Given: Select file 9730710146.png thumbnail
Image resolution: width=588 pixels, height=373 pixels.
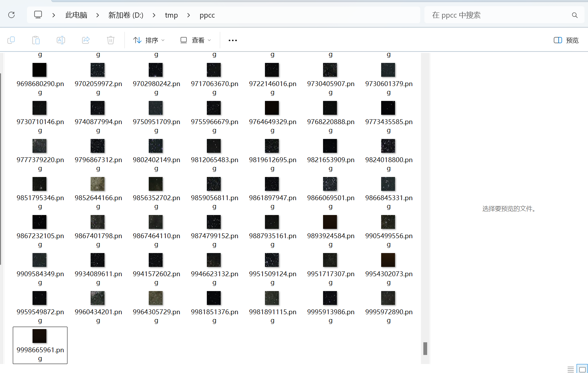Looking at the screenshot, I should coord(39,108).
